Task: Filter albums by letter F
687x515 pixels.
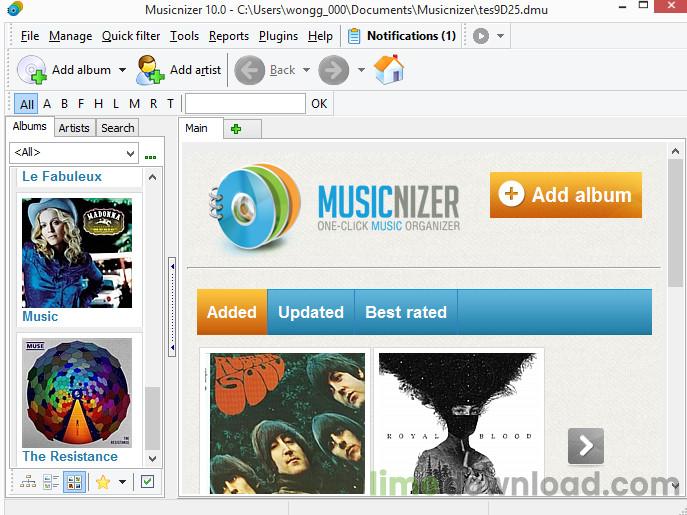Action: pyautogui.click(x=81, y=104)
